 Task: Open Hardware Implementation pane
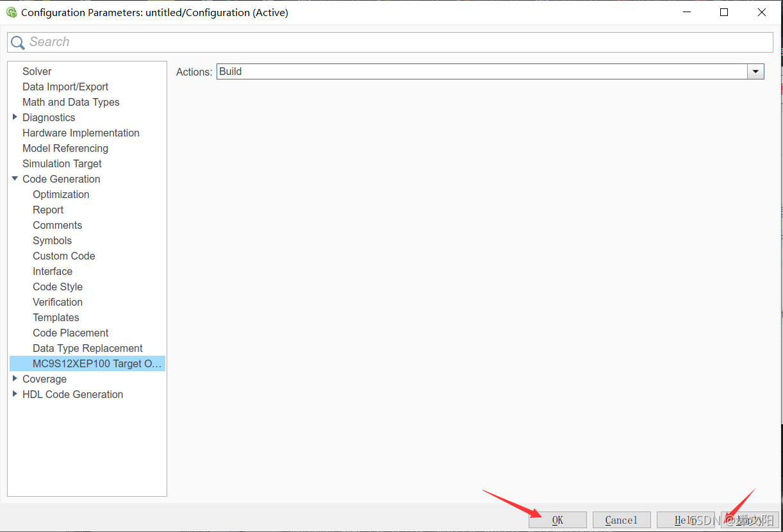click(81, 133)
